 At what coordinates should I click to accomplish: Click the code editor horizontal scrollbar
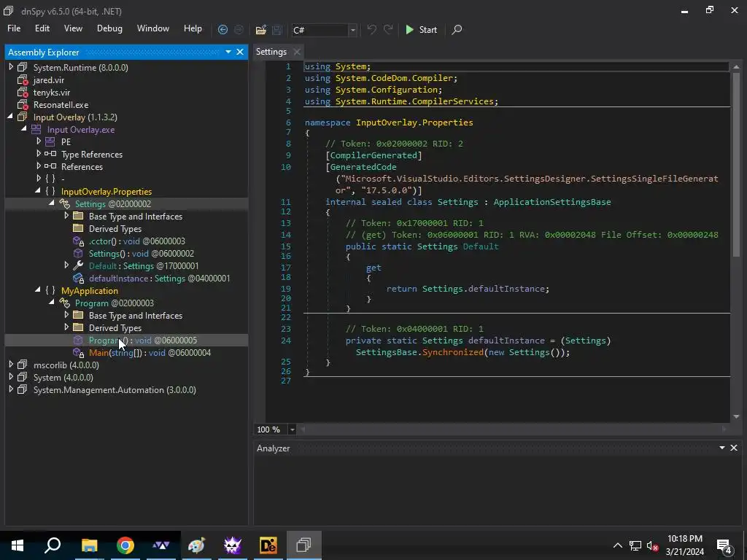click(512, 429)
